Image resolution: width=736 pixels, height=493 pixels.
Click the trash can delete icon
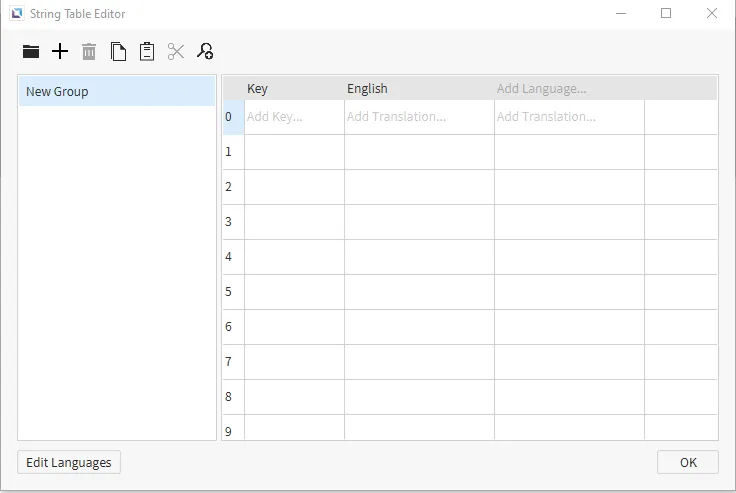[89, 52]
